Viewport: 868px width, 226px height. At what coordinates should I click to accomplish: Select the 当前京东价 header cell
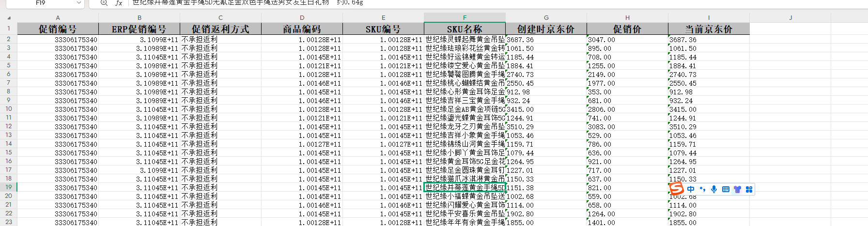[709, 29]
